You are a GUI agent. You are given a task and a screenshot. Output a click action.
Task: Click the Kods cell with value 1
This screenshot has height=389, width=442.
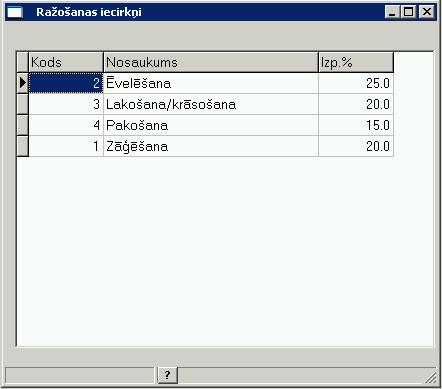(66, 146)
